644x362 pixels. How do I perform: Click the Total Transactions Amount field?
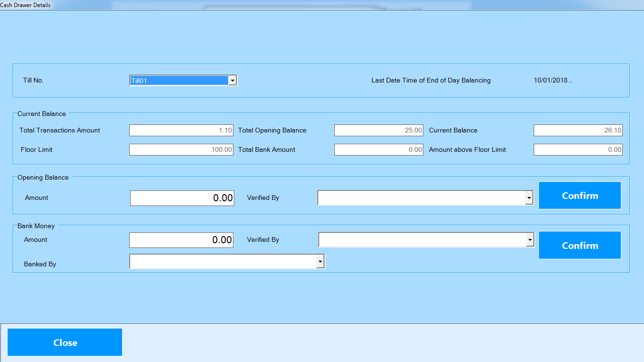coord(181,131)
